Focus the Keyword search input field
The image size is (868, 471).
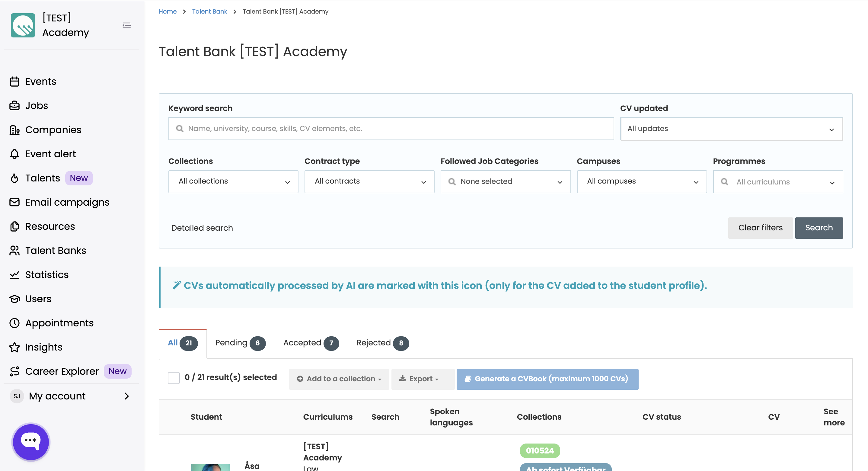[391, 129]
